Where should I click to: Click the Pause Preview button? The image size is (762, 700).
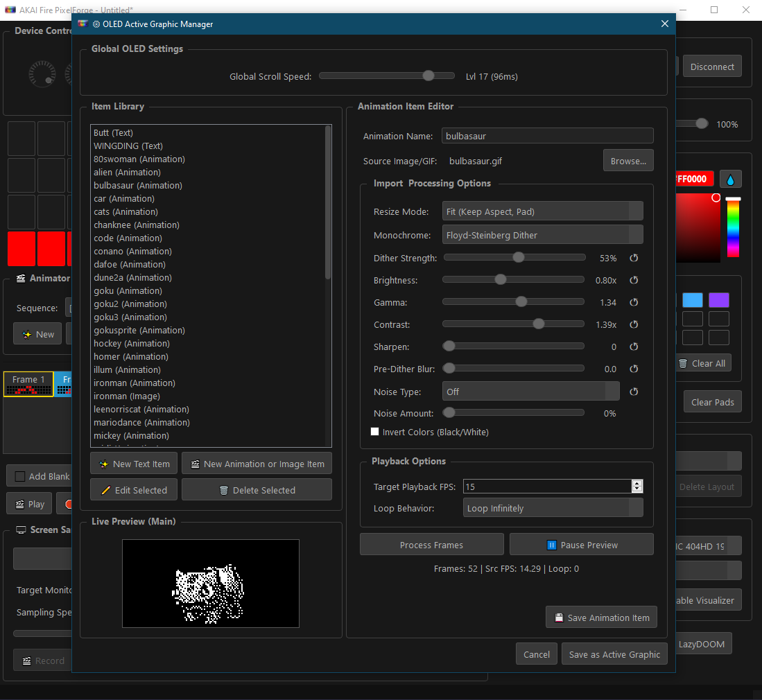pyautogui.click(x=581, y=545)
